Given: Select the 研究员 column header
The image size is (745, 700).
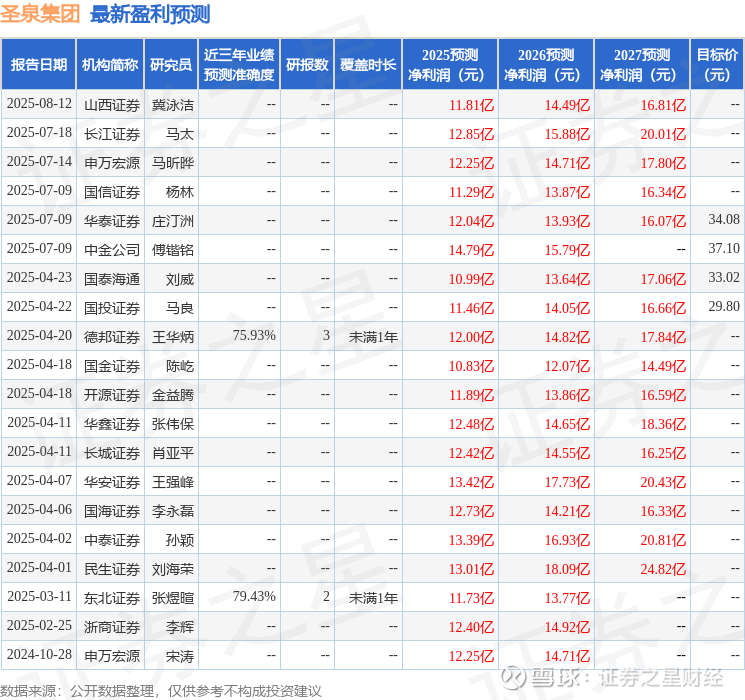Looking at the screenshot, I should [171, 65].
